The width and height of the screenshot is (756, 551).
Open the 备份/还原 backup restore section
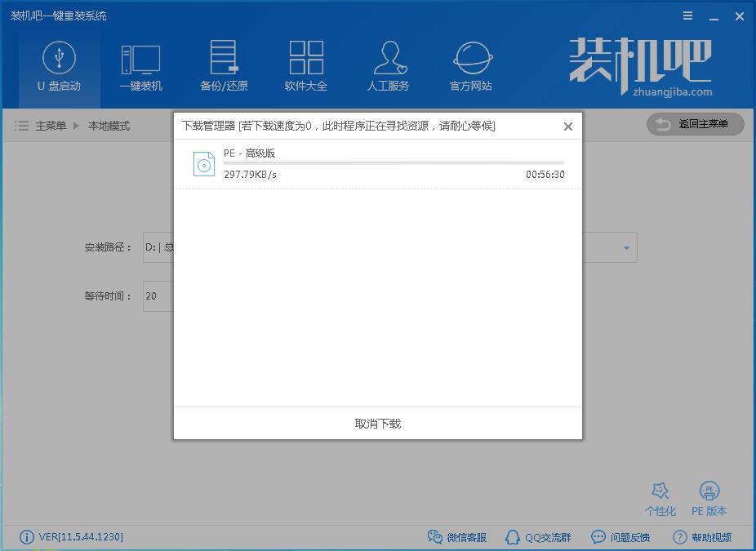224,67
